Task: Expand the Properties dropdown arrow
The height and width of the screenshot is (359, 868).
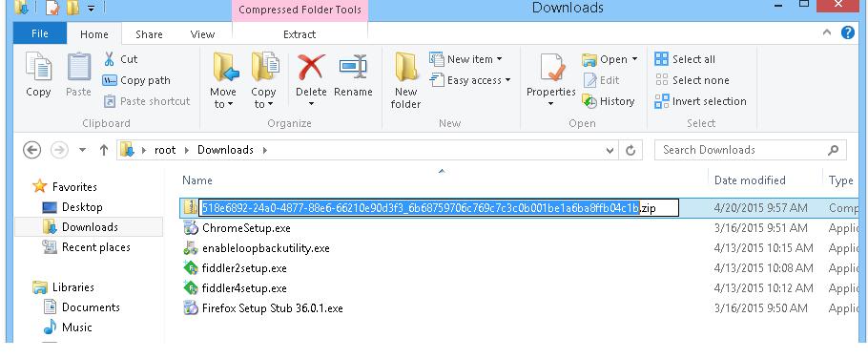Action: (x=550, y=104)
